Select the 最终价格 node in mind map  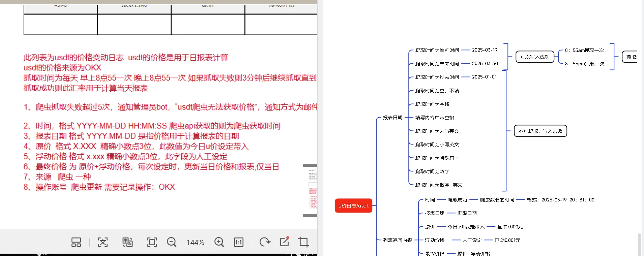coord(435,253)
